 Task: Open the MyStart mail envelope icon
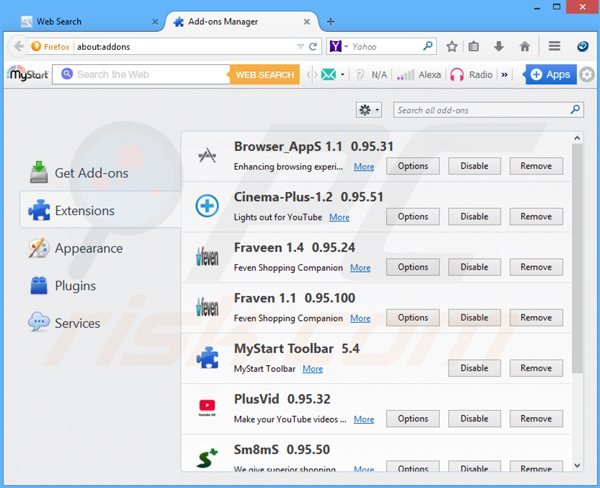pyautogui.click(x=328, y=75)
